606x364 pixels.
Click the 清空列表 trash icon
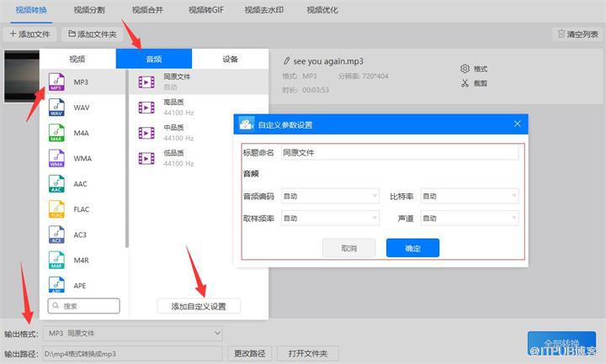pyautogui.click(x=561, y=34)
